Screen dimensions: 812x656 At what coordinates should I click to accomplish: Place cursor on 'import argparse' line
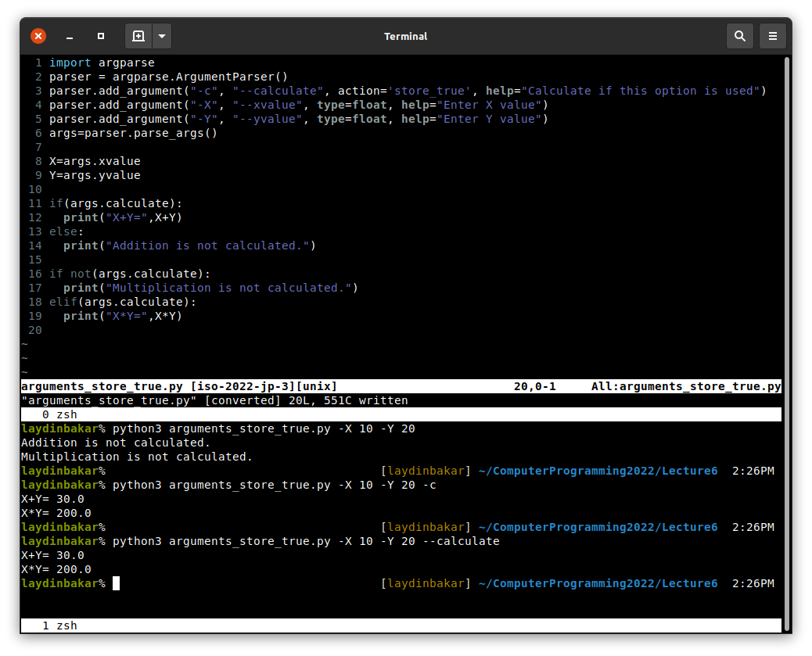pos(102,63)
